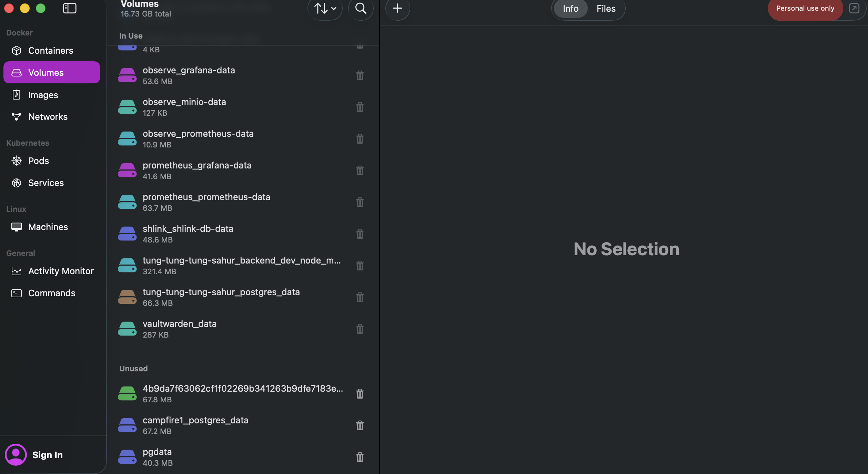Open Linux Machines section
The image size is (868, 474).
(x=48, y=227)
